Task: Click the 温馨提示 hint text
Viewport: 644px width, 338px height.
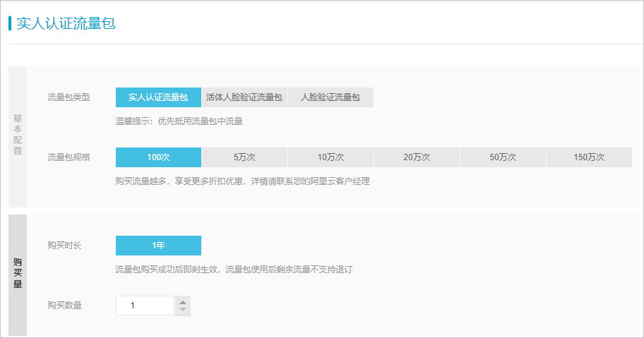Action: pos(179,121)
